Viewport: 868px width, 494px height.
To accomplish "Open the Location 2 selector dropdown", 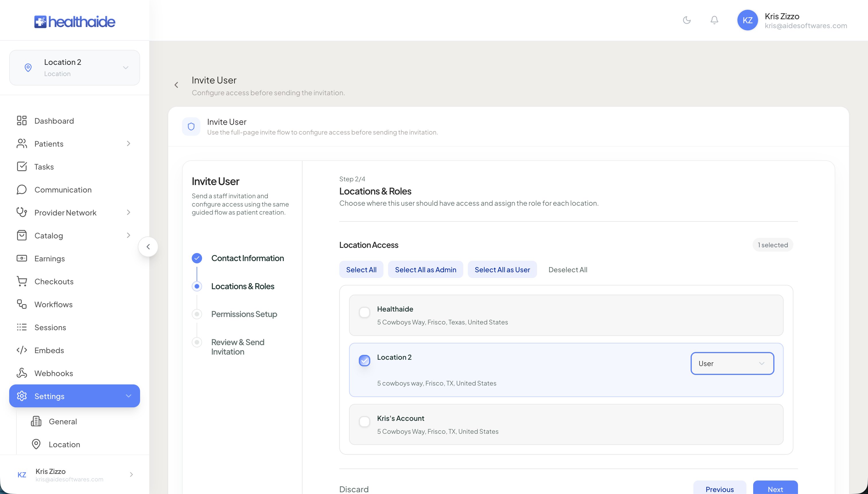I will point(75,67).
